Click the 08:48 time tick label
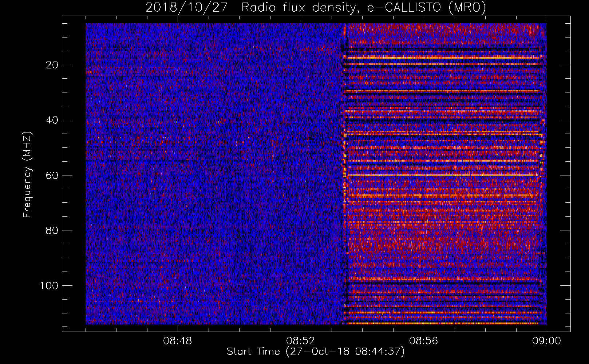 [177, 341]
